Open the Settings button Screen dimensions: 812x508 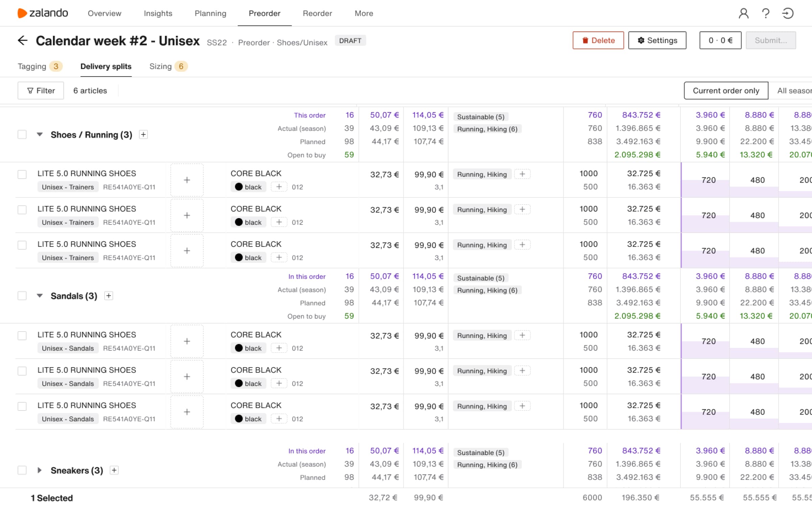pyautogui.click(x=657, y=40)
